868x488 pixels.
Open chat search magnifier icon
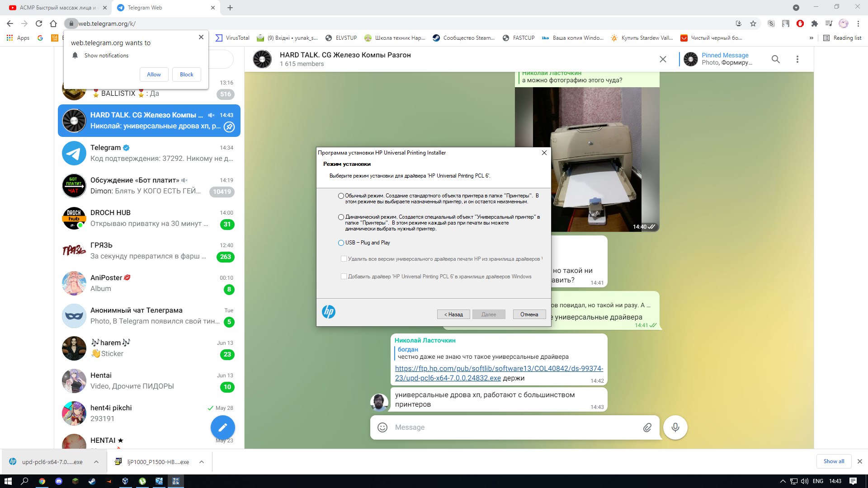[776, 59]
